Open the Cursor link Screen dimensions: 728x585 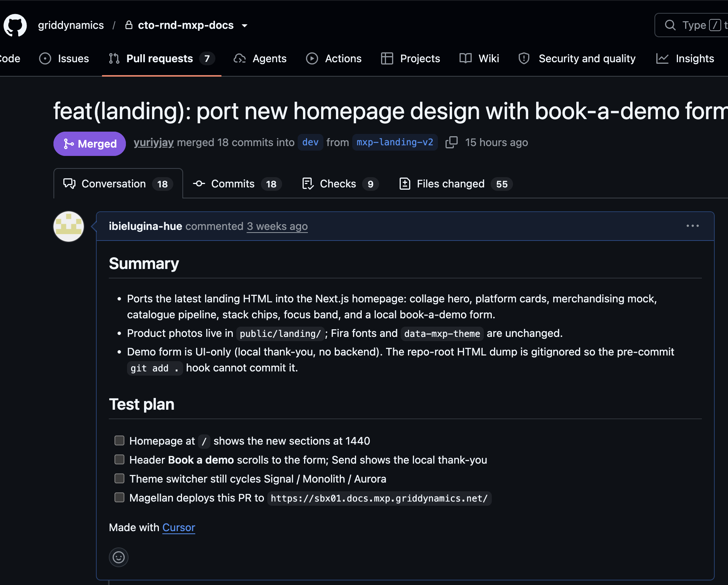pyautogui.click(x=179, y=527)
